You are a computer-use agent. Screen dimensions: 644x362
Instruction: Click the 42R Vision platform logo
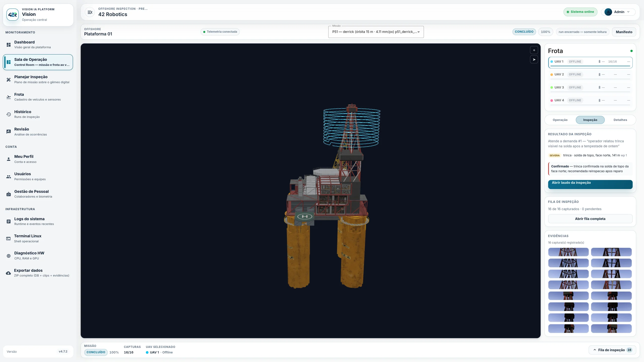tap(13, 15)
